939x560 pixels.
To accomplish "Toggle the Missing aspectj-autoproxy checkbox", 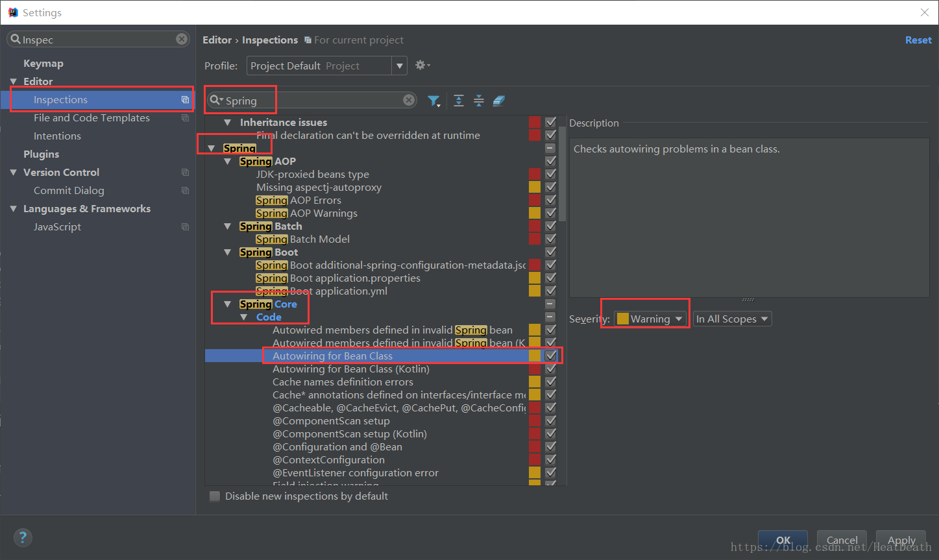I will [551, 187].
